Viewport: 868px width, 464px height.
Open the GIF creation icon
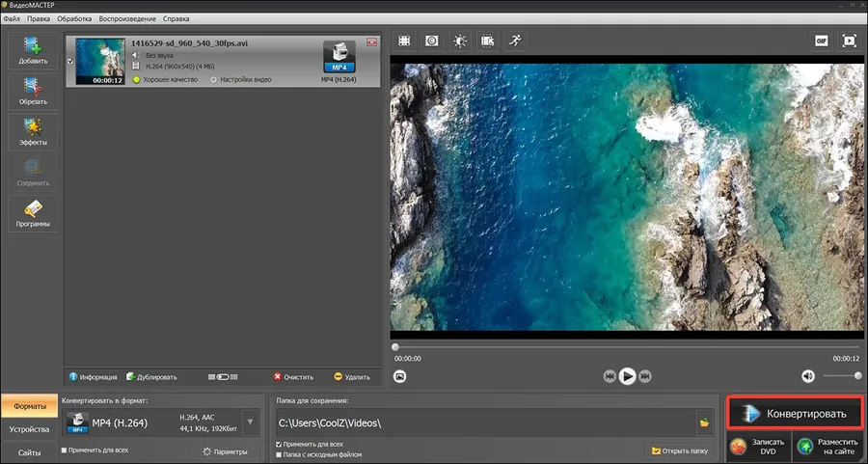click(x=821, y=41)
